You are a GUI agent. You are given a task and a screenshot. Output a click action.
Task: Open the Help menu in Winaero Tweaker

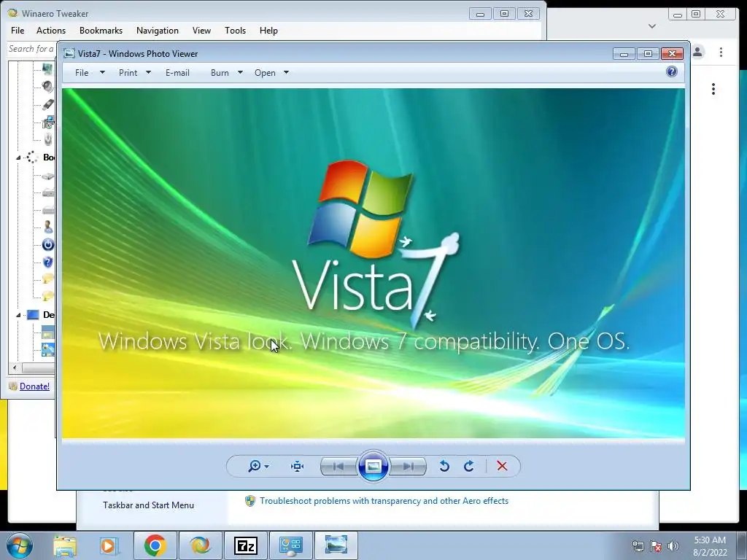pos(268,31)
